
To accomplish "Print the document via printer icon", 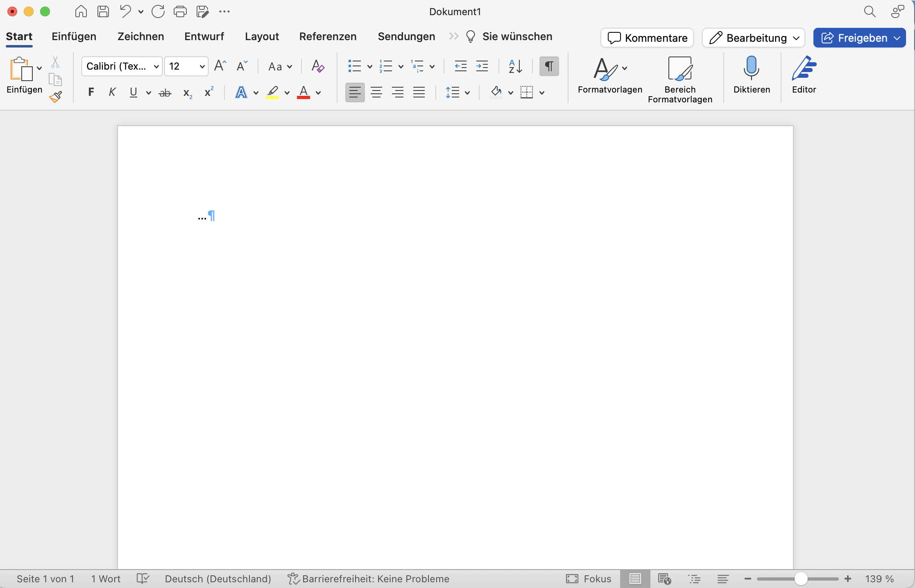I will (180, 11).
